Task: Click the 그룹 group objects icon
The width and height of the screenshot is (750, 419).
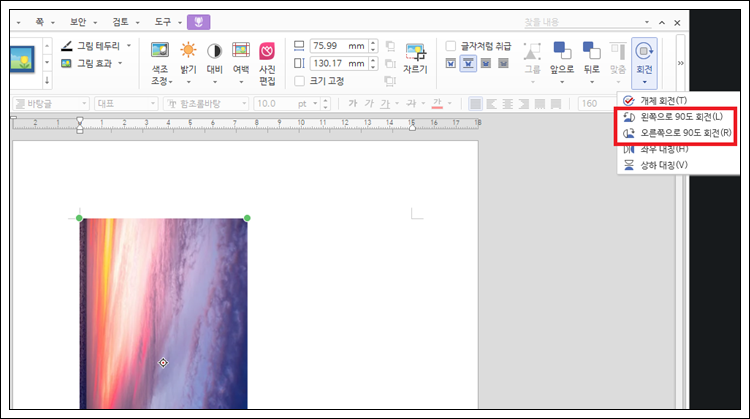Action: pyautogui.click(x=532, y=51)
